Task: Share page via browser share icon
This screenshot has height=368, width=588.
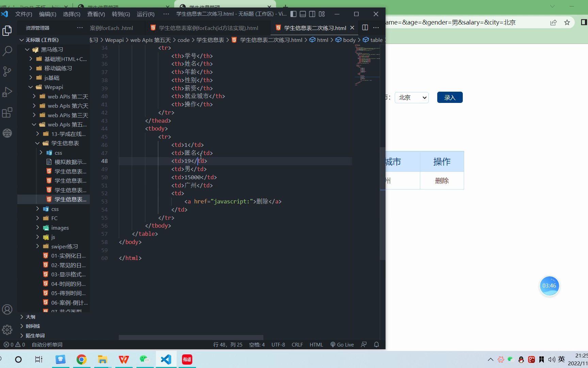Action: 553,22
